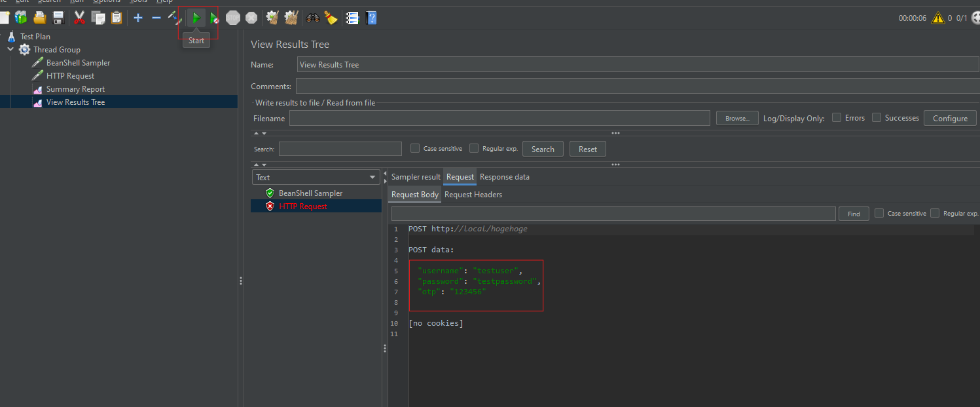Start the test with the green play icon

pyautogui.click(x=196, y=18)
